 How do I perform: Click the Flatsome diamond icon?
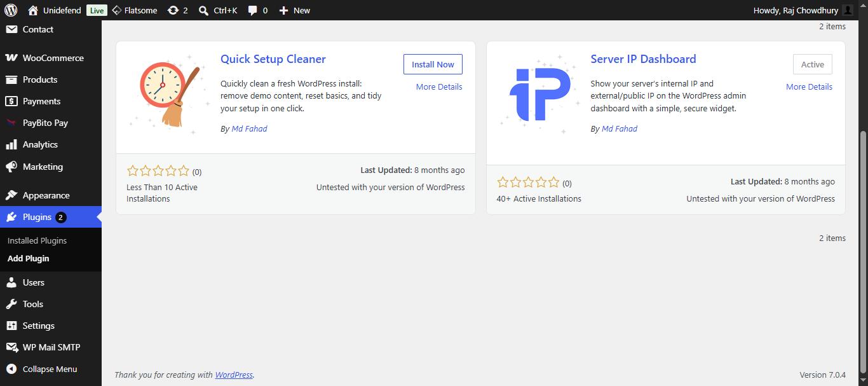coord(116,10)
